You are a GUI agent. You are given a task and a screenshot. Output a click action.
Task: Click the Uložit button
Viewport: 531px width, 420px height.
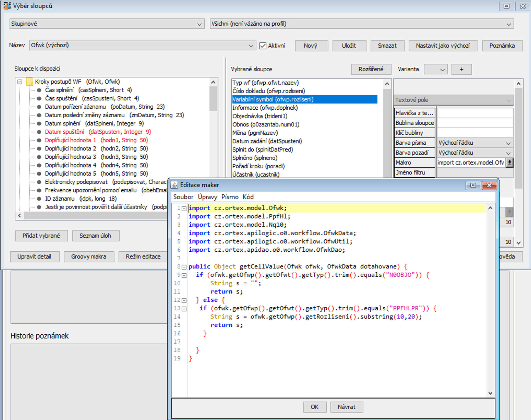tap(349, 46)
